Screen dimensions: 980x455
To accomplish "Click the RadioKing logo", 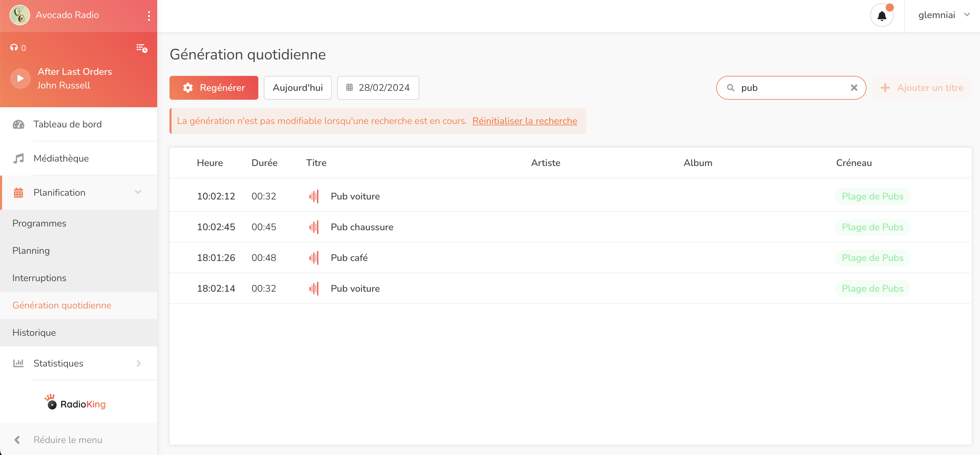I will pos(75,402).
